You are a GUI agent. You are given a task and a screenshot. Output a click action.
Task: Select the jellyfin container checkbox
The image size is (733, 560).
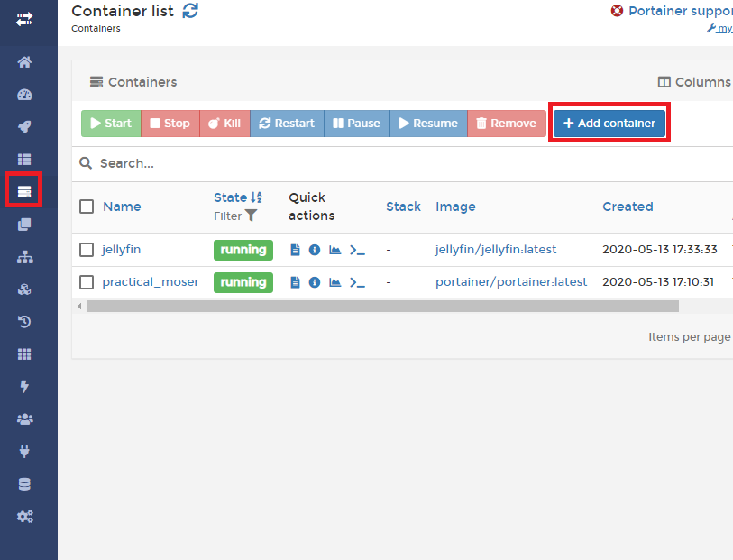click(x=87, y=250)
